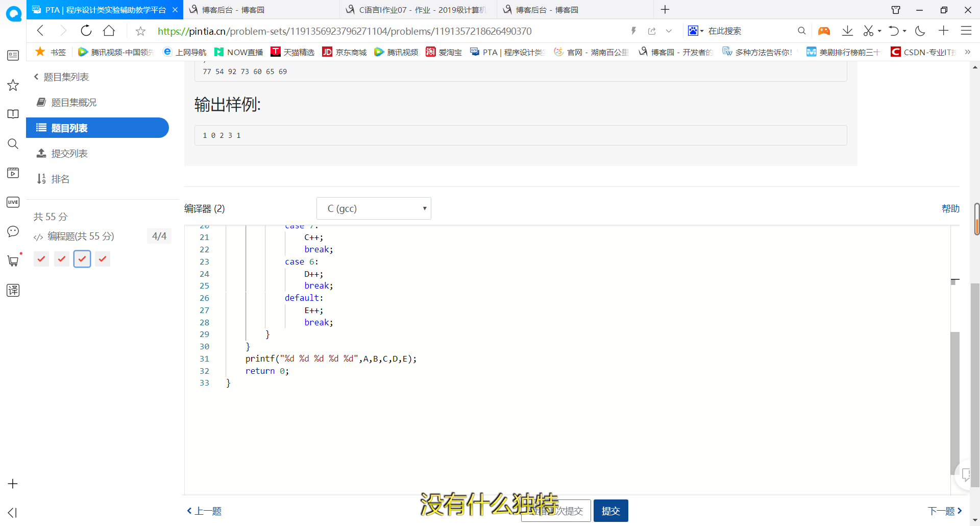This screenshot has height=526, width=980.
Task: Open the sidebar reading book icon
Action: pyautogui.click(x=13, y=114)
